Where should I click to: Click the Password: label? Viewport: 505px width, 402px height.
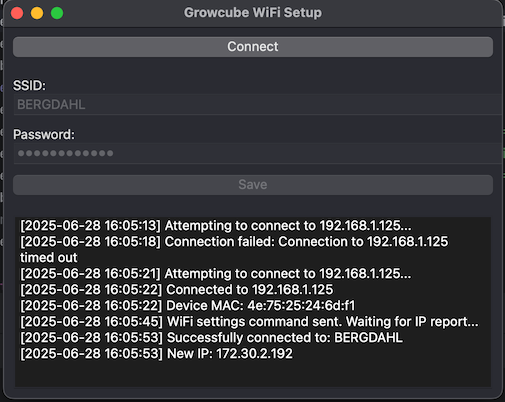(x=44, y=135)
